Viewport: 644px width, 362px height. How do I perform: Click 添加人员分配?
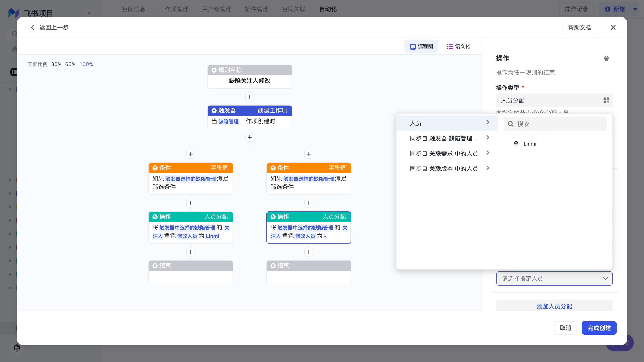click(554, 306)
